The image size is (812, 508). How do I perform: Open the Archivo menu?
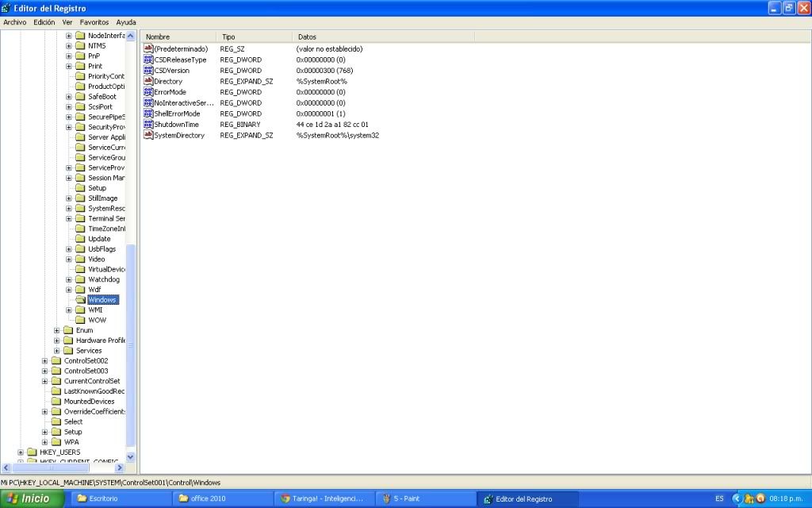[14, 22]
